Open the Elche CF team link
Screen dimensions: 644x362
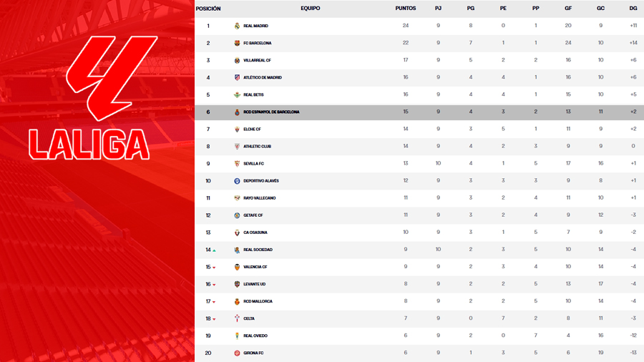(252, 129)
